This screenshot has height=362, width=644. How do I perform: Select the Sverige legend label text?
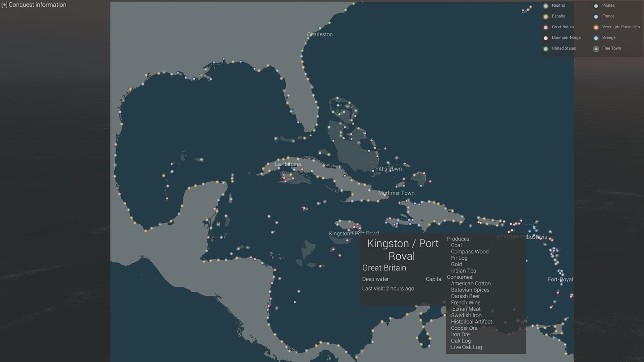[x=609, y=38]
